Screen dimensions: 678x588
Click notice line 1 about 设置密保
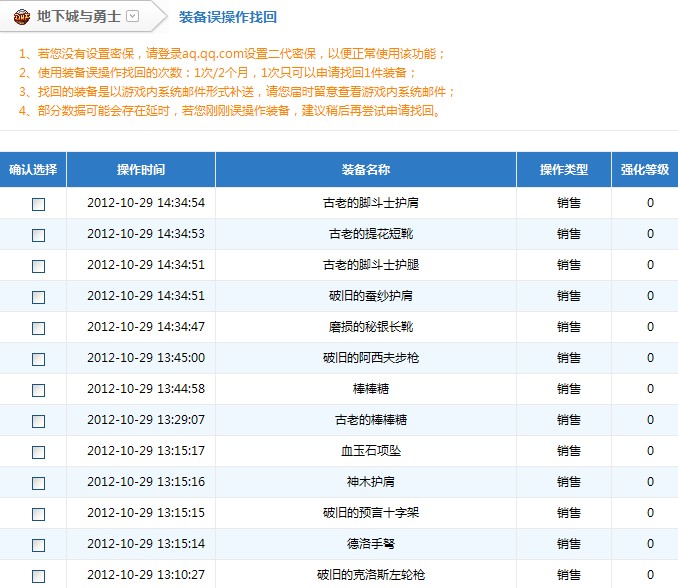[232, 54]
